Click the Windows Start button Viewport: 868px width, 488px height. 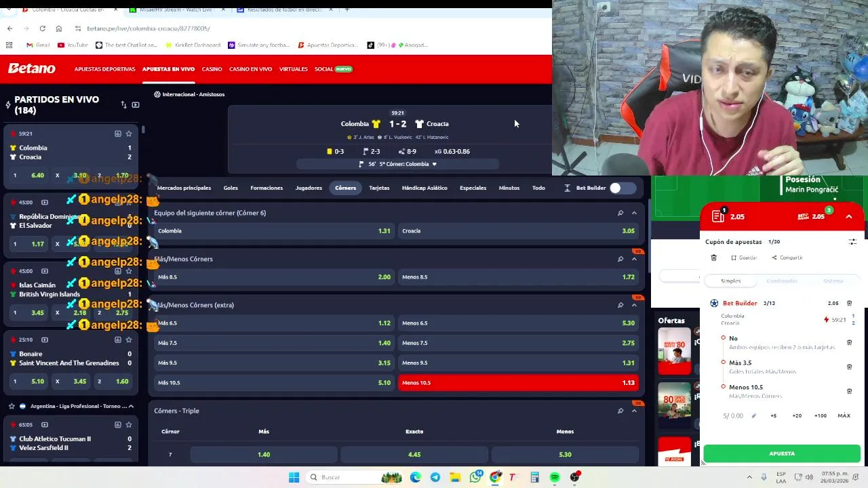click(x=294, y=477)
